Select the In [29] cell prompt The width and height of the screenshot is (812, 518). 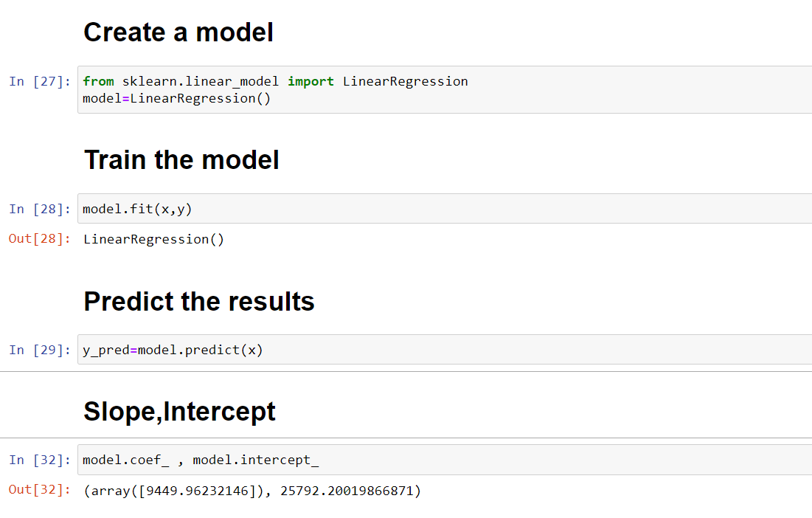pos(40,350)
